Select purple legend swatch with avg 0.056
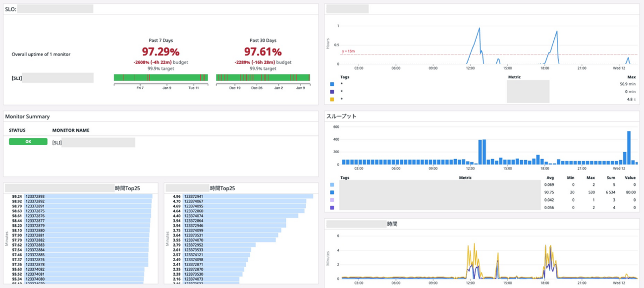This screenshot has width=644, height=288. tap(332, 207)
